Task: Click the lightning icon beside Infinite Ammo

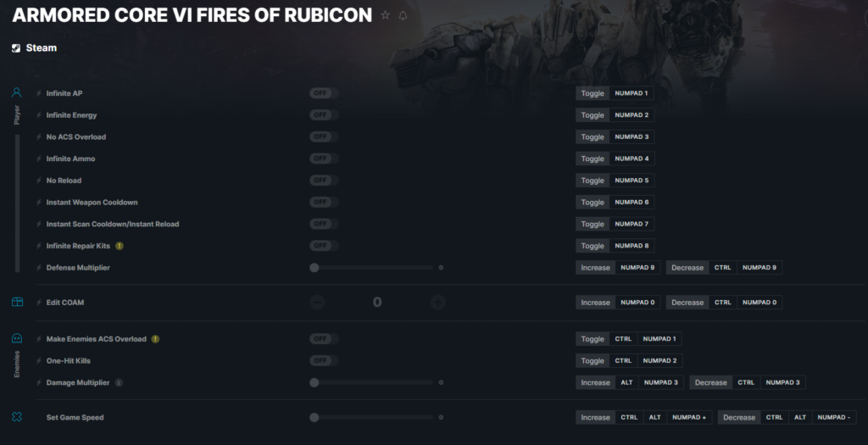Action: [39, 159]
